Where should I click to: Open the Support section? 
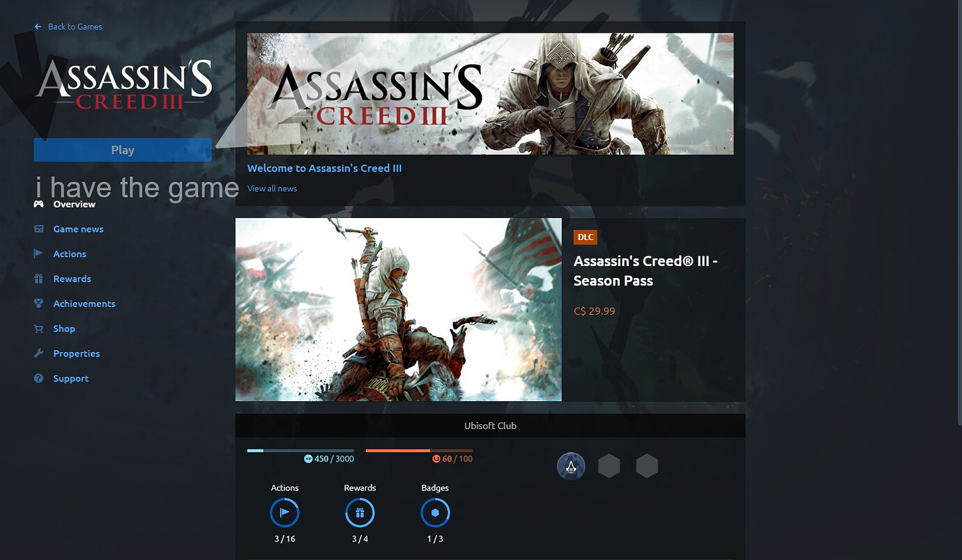coord(71,378)
